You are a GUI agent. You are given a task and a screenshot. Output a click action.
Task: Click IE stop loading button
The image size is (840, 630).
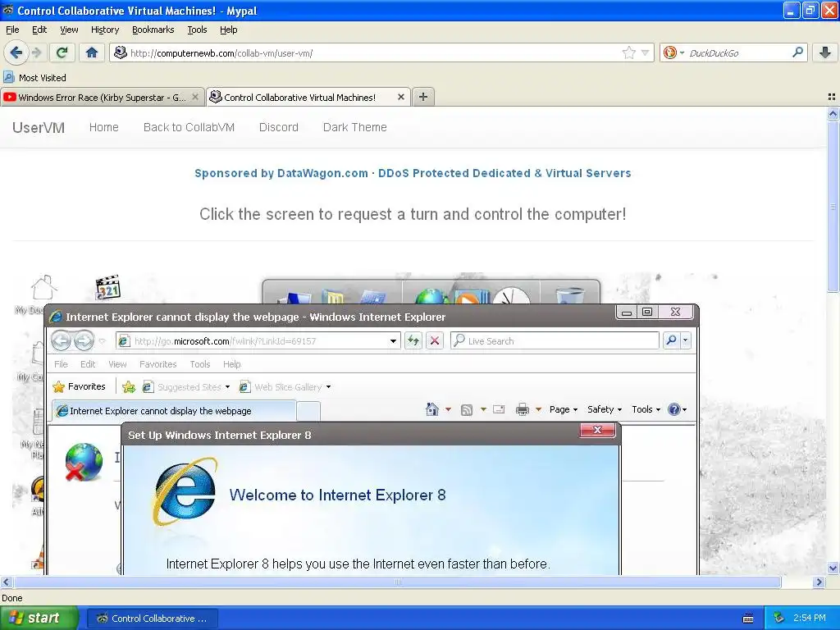coord(435,340)
